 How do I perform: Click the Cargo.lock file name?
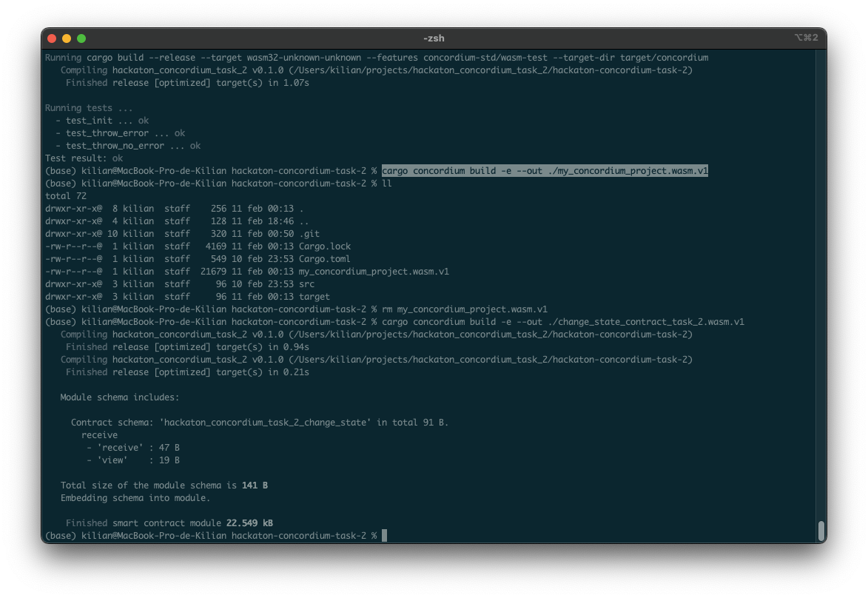tap(325, 246)
